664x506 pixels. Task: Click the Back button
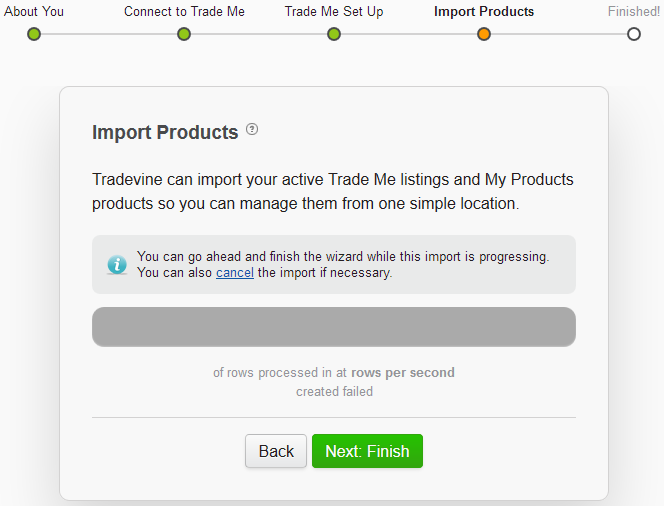(276, 451)
